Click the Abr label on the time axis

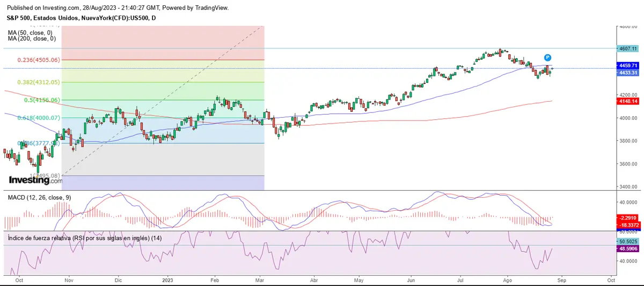[314, 281]
